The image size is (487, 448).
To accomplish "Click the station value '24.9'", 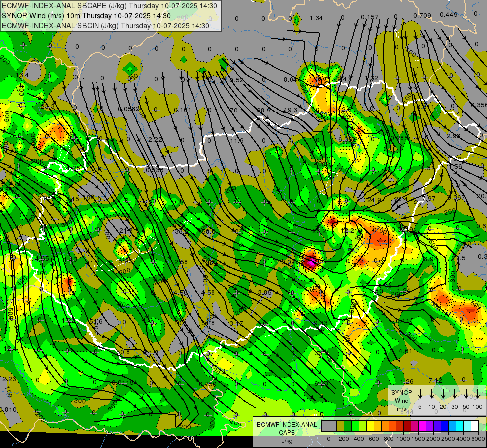I will pyautogui.click(x=374, y=200).
